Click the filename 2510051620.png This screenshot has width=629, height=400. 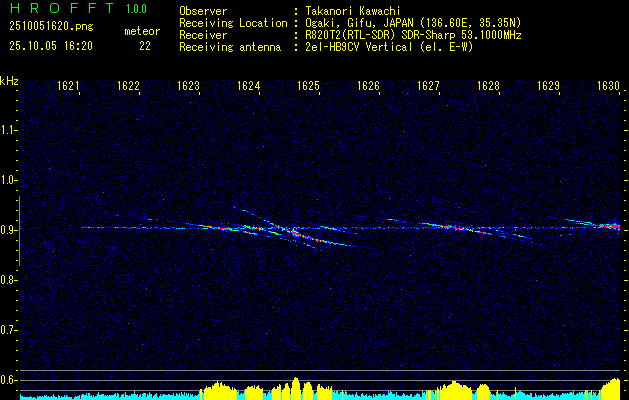(51, 27)
